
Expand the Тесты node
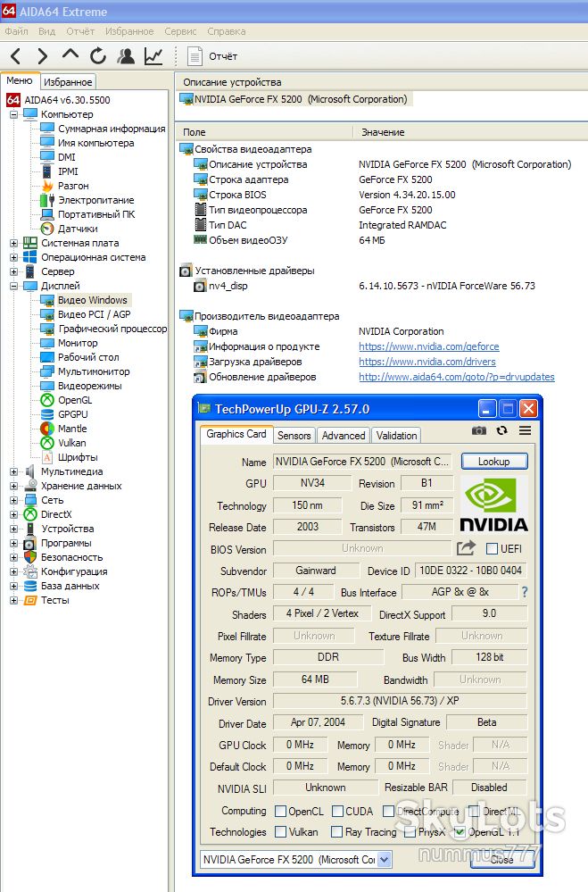click(x=13, y=600)
